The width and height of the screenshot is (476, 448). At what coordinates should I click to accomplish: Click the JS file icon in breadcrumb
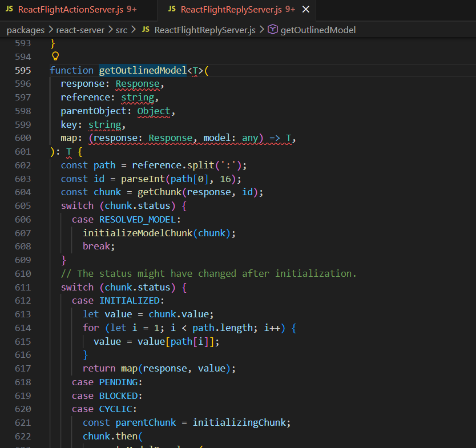pyautogui.click(x=146, y=30)
